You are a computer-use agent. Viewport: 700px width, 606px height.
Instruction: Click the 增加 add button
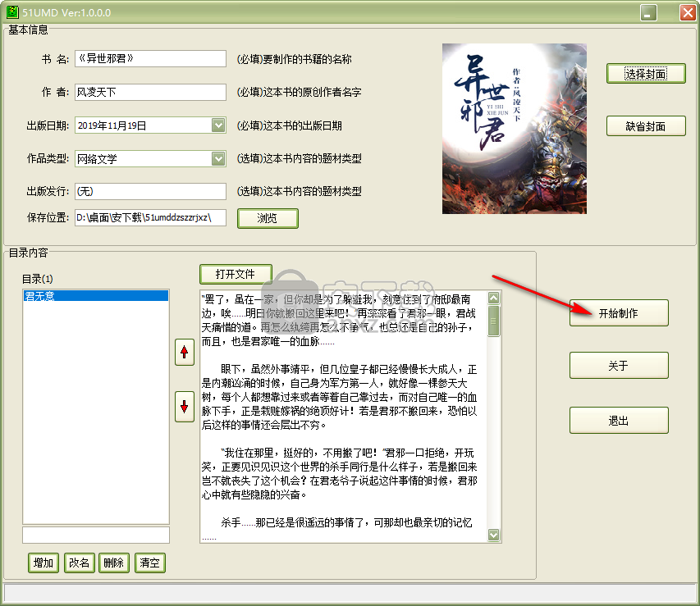43,563
